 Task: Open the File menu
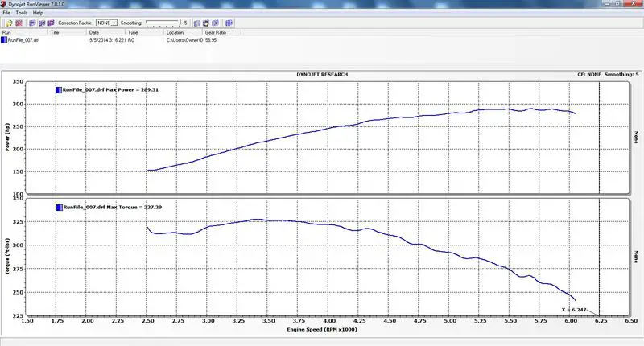coord(6,13)
